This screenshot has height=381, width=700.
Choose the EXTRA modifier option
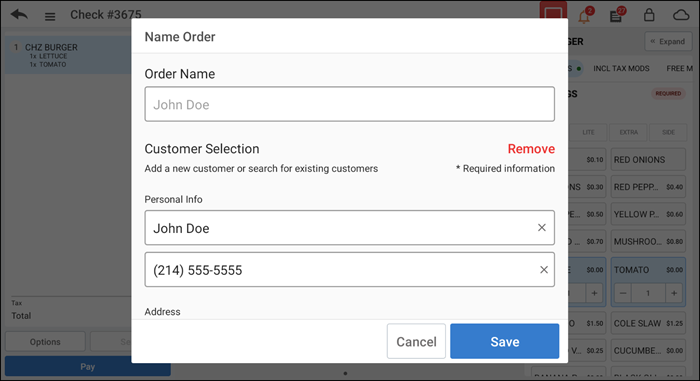(629, 132)
